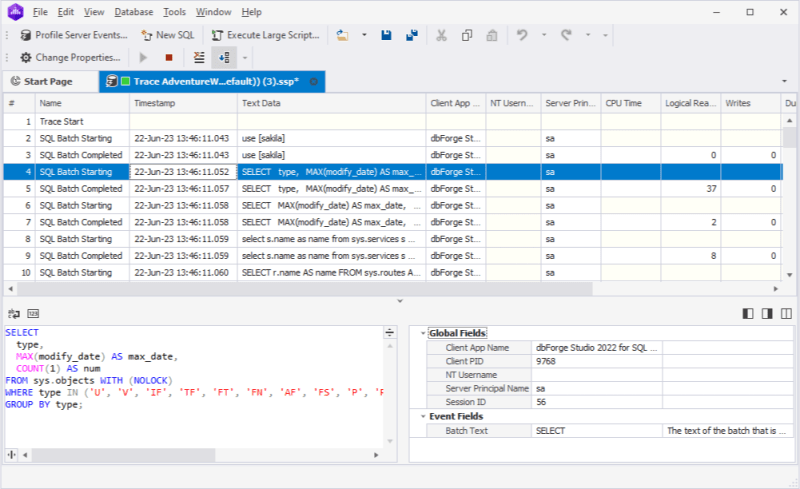800x489 pixels.
Task: Sort by the CPU Time column header
Action: coord(631,103)
